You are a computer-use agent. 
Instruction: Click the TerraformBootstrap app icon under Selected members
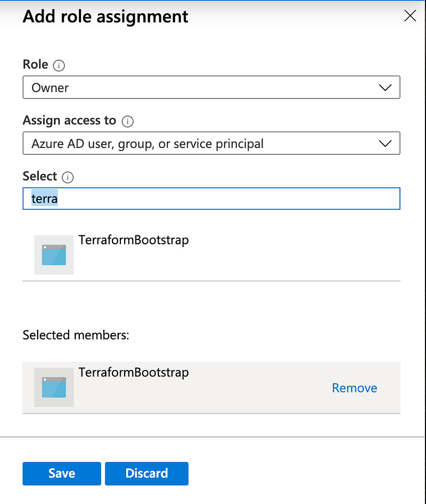coord(54,387)
